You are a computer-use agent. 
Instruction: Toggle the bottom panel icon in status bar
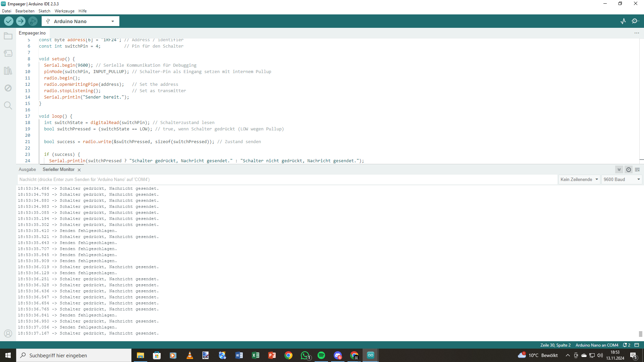pos(637,345)
